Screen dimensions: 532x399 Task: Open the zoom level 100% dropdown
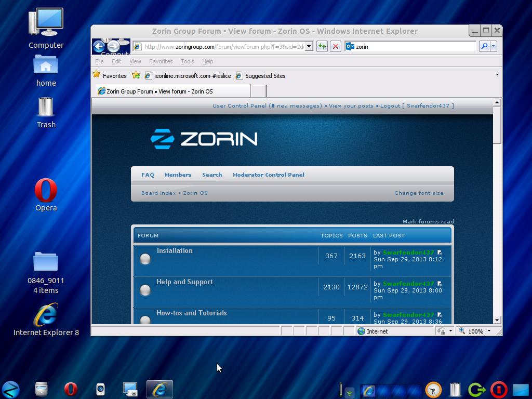coord(488,331)
